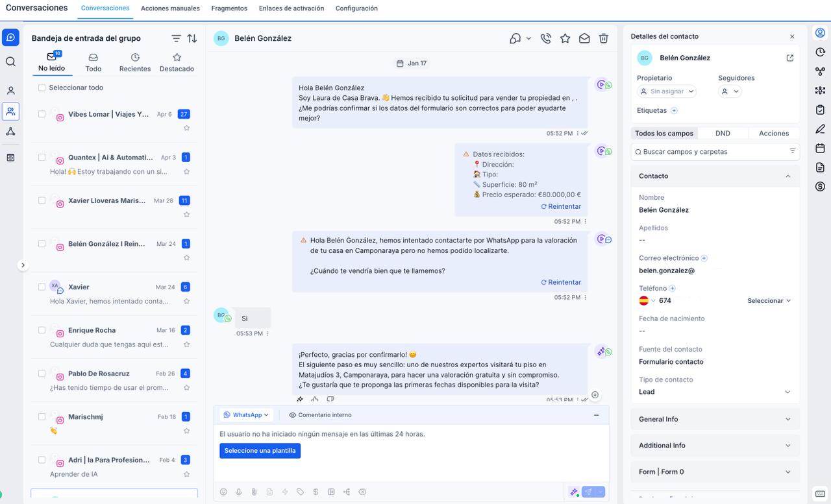Start a call with the phone icon
This screenshot has width=831, height=504.
coord(546,38)
